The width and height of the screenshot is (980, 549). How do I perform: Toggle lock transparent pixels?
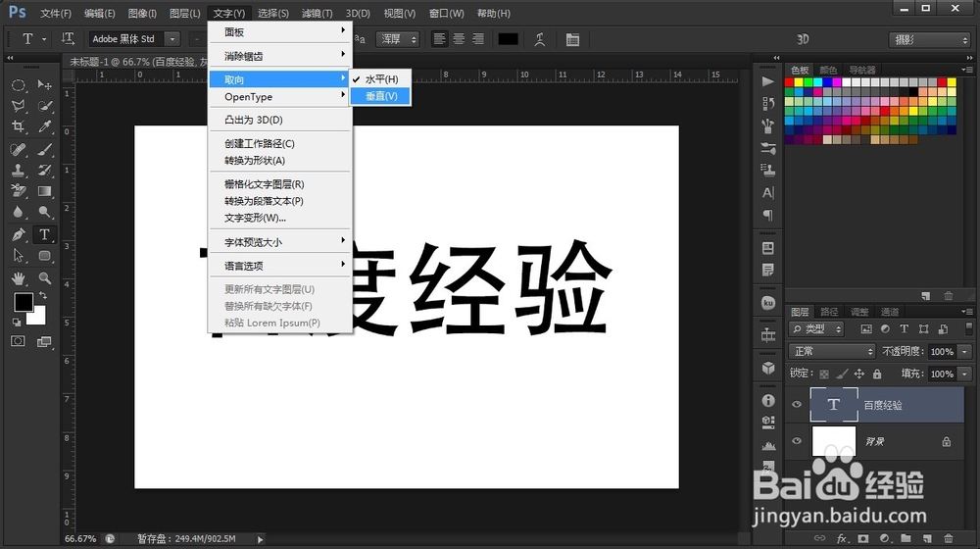pyautogui.click(x=824, y=374)
